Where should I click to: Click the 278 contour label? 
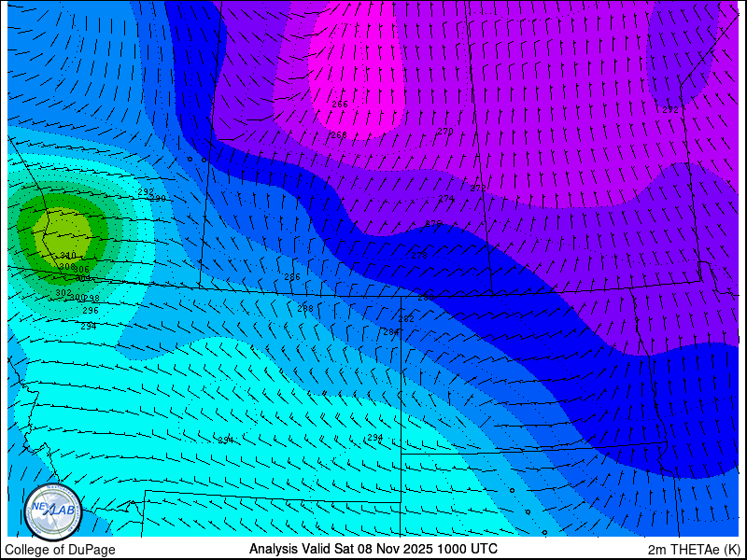click(419, 256)
